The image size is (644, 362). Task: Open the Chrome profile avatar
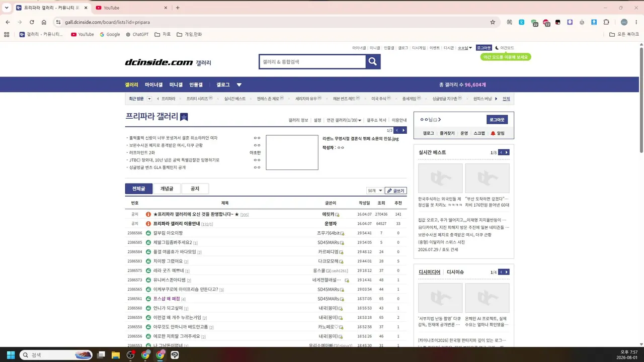click(624, 22)
